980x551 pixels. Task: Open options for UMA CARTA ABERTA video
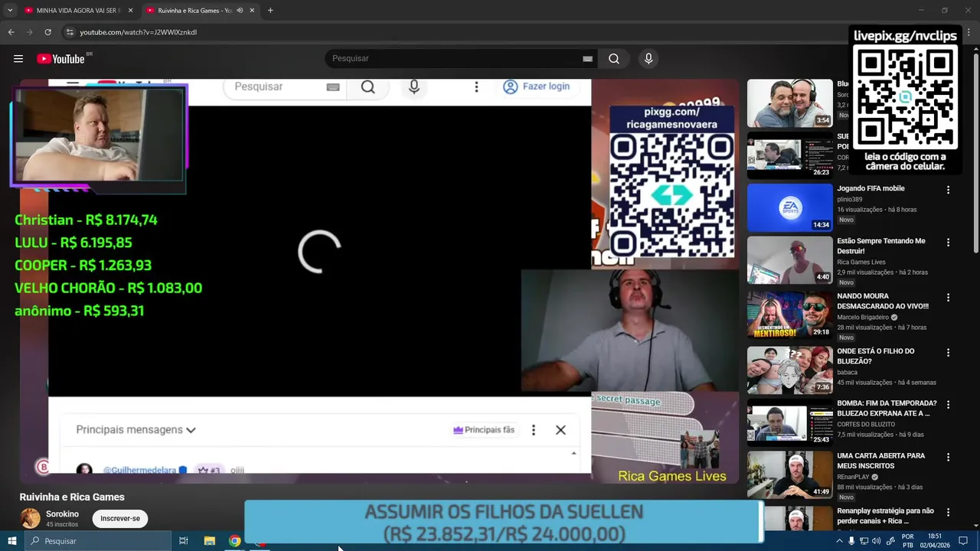pos(948,458)
